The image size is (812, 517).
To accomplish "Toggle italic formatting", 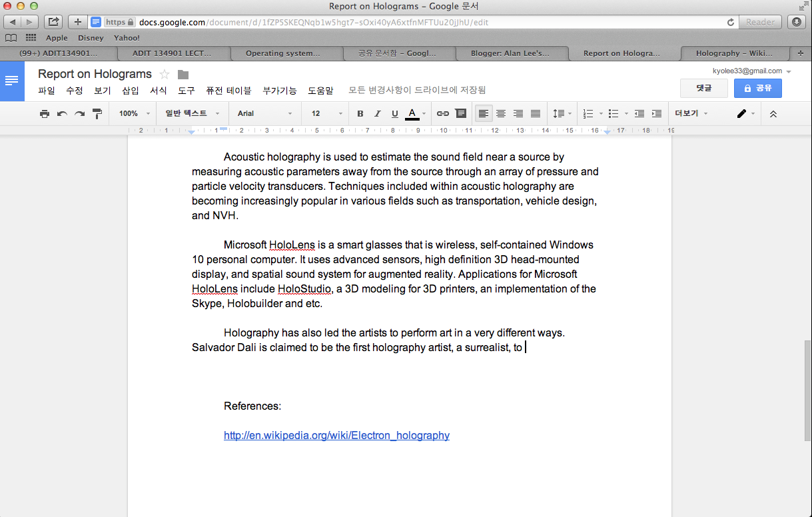I will pyautogui.click(x=378, y=114).
